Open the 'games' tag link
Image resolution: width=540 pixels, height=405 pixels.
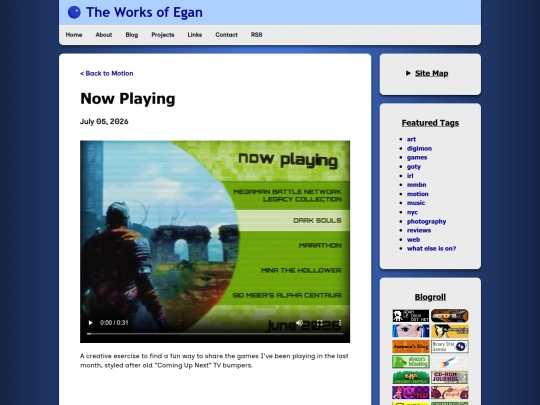click(x=417, y=157)
